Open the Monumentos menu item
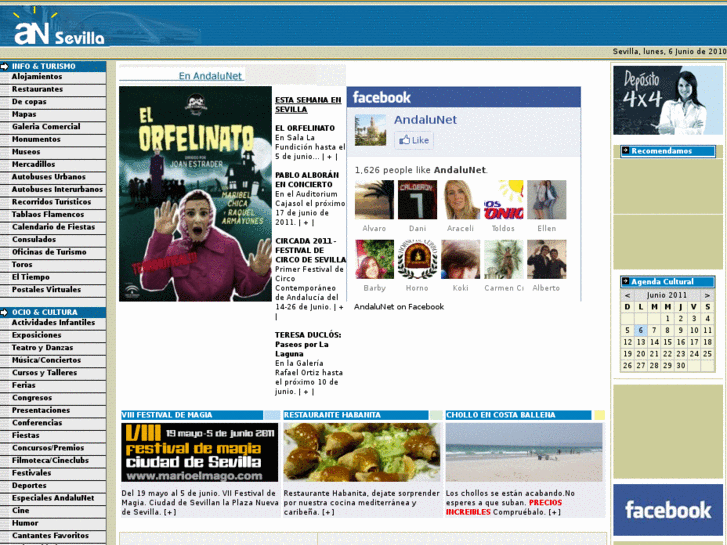Screen dimensions: 727x545 36,139
